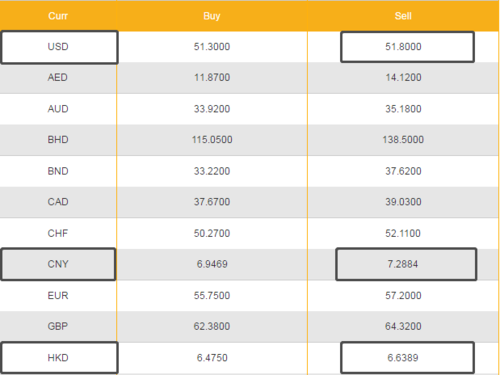Select the BHD currency cell
Viewport: 500px width, 375px height.
(58, 140)
